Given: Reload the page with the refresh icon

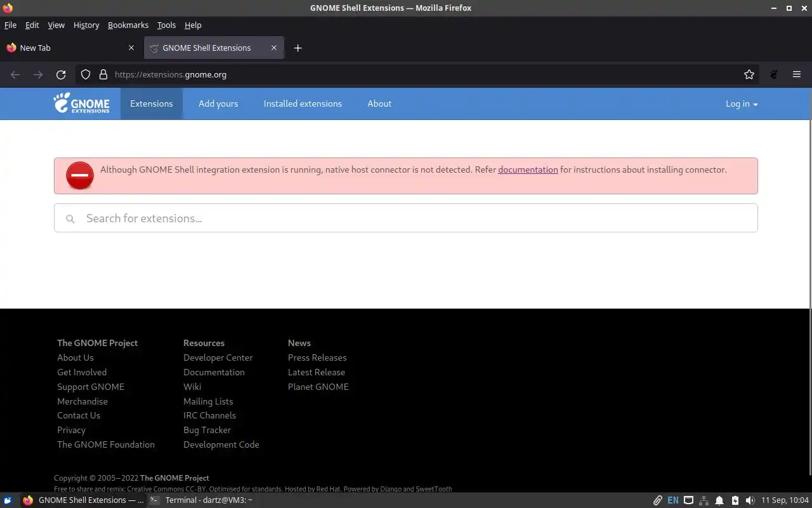Looking at the screenshot, I should click(61, 74).
